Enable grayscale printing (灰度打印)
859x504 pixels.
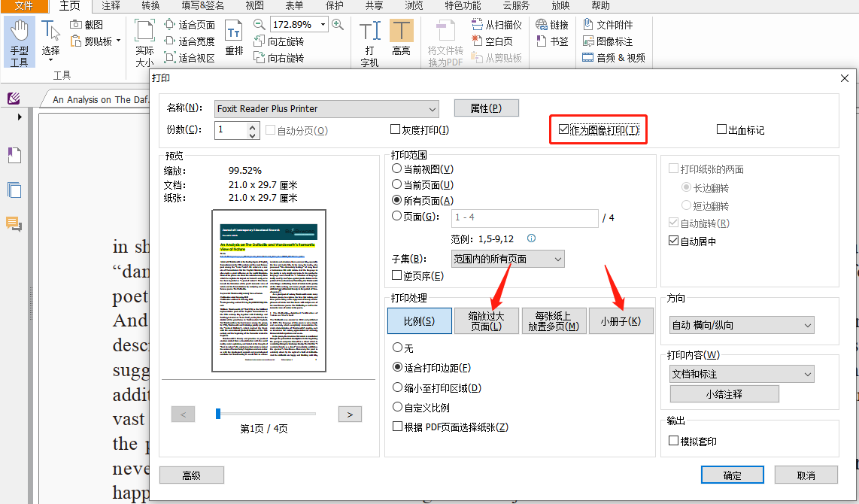point(394,129)
